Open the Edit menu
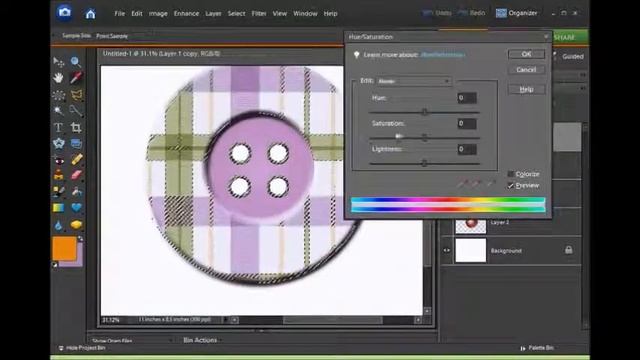 pos(137,13)
